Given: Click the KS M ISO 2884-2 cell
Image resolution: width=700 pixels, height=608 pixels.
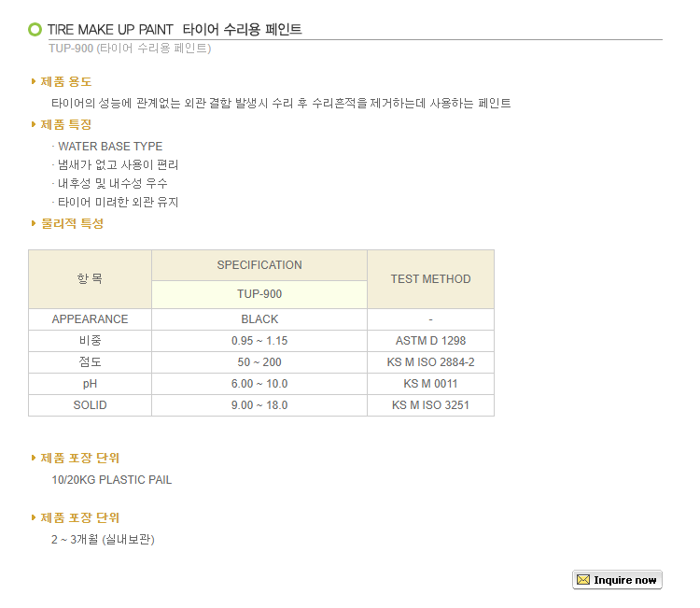Looking at the screenshot, I should point(430,362).
